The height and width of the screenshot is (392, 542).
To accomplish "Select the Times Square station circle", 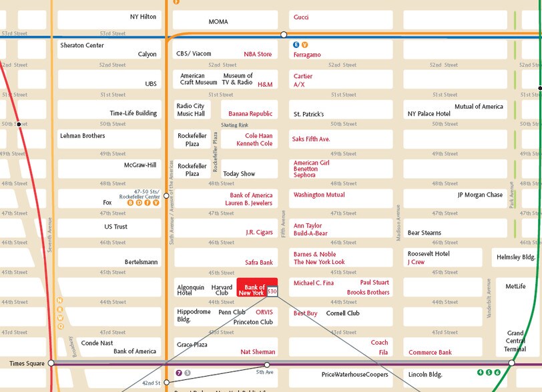I will [51, 363].
